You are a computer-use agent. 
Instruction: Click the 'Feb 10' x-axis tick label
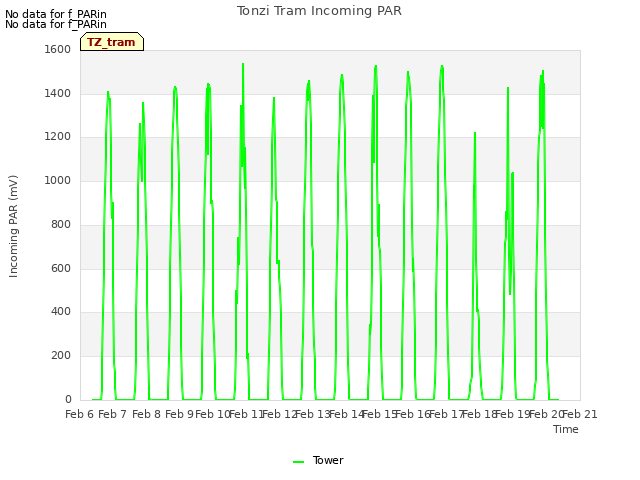point(213,414)
